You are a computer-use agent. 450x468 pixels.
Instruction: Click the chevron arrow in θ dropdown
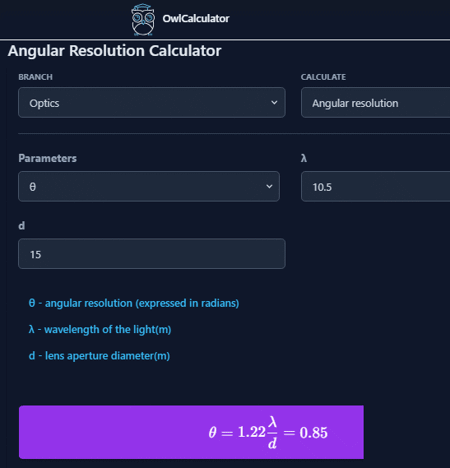[269, 186]
